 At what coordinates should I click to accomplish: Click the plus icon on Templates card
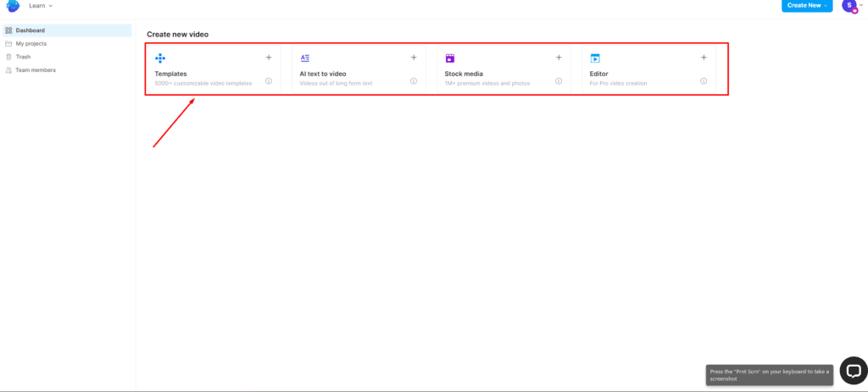269,58
